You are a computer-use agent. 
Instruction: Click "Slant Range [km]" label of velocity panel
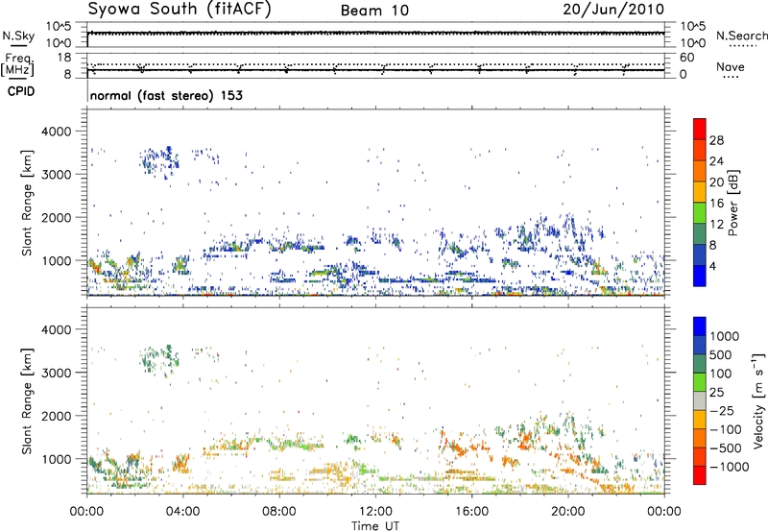click(27, 400)
